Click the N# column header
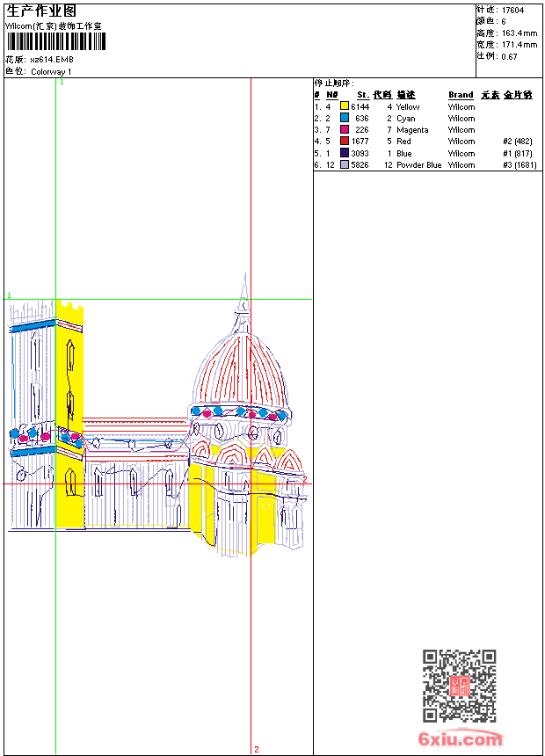 [x=331, y=95]
